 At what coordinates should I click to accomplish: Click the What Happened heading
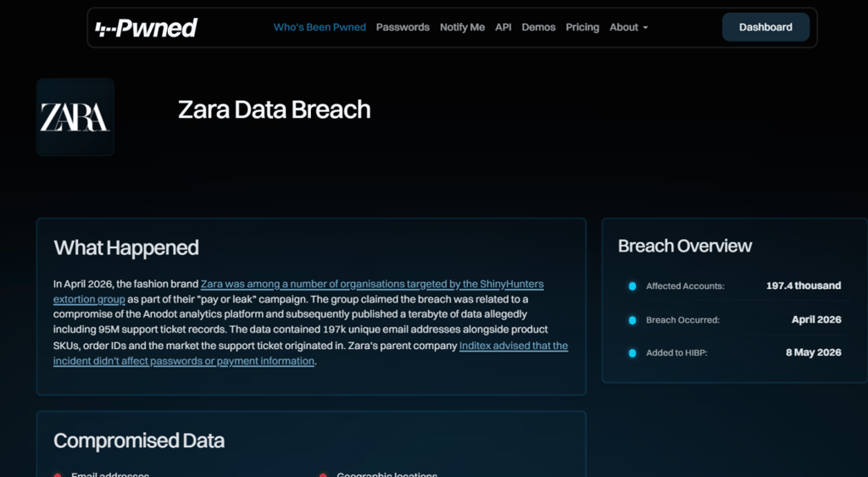click(126, 248)
